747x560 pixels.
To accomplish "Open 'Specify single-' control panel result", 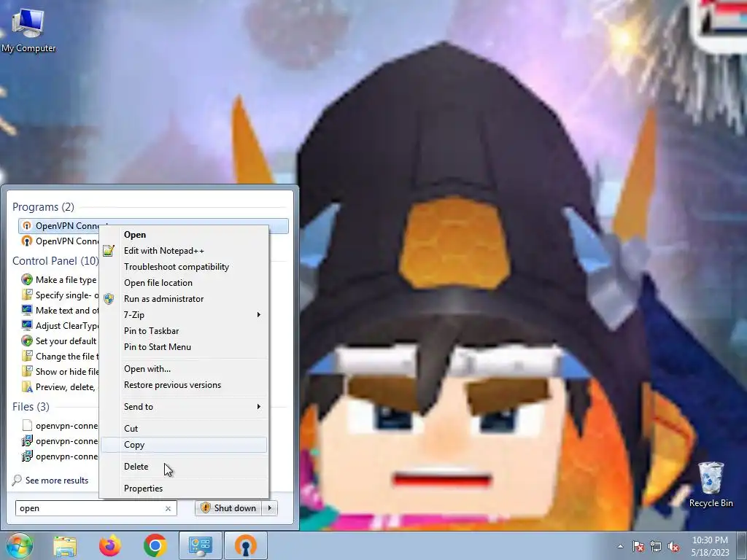I will tap(60, 295).
